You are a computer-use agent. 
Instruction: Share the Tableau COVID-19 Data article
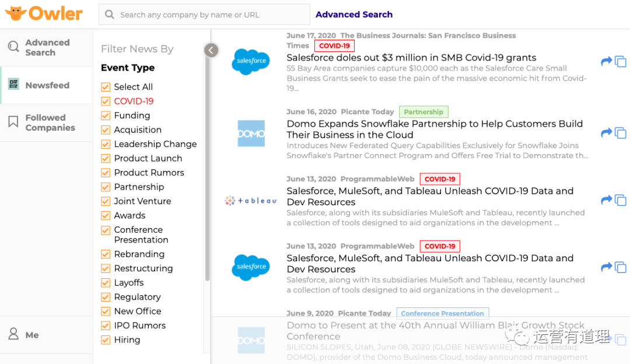(606, 199)
